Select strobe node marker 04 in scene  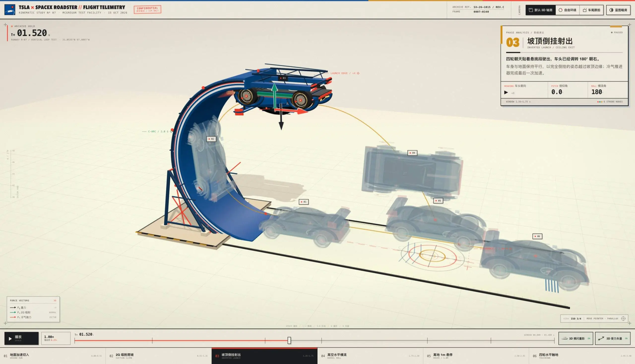(x=412, y=153)
